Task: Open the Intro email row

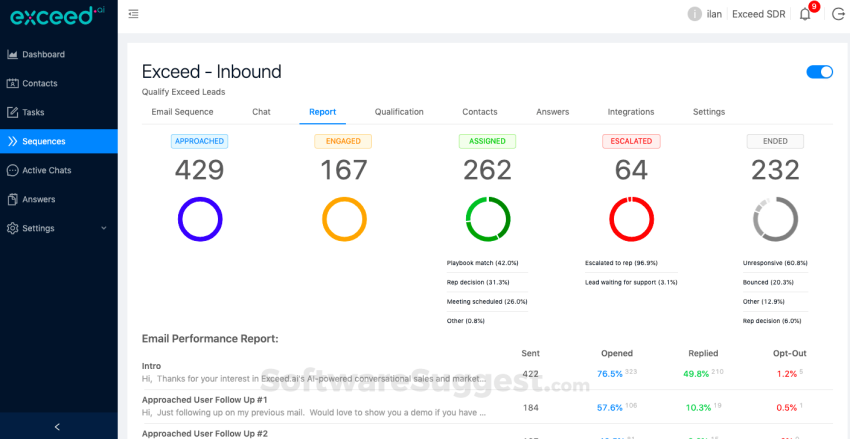Action: [x=487, y=373]
